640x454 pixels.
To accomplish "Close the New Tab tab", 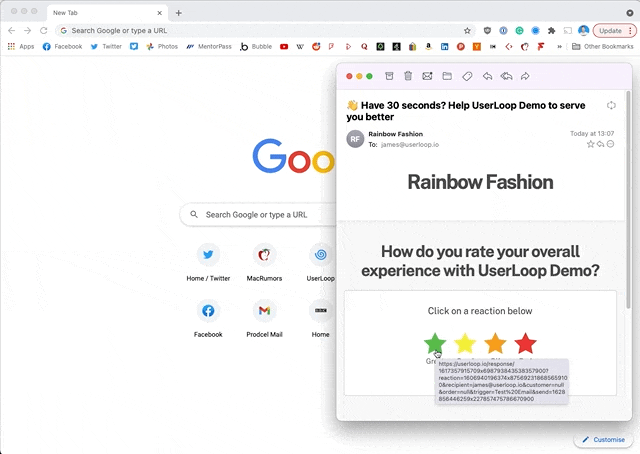I will (x=160, y=13).
